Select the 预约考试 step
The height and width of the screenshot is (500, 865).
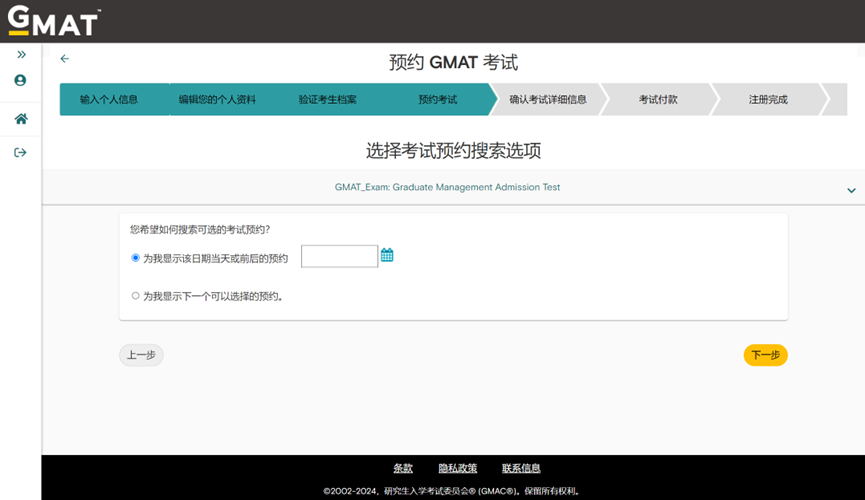click(x=437, y=99)
